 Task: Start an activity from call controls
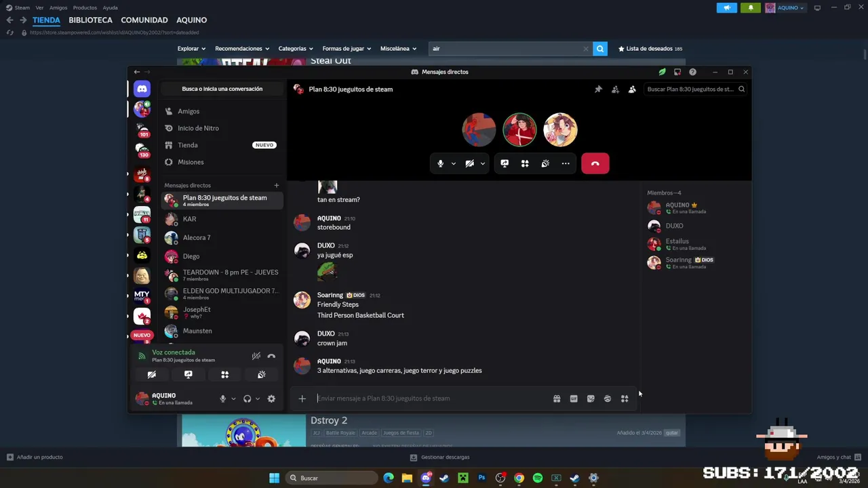point(525,163)
